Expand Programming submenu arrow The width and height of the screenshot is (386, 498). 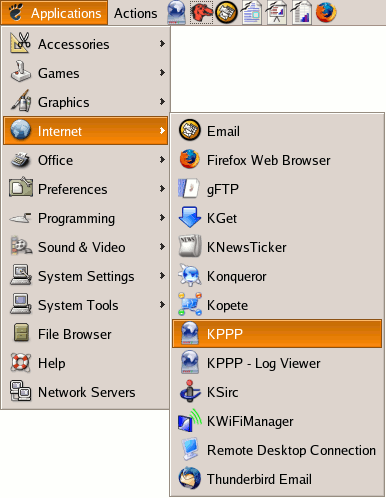tap(162, 218)
